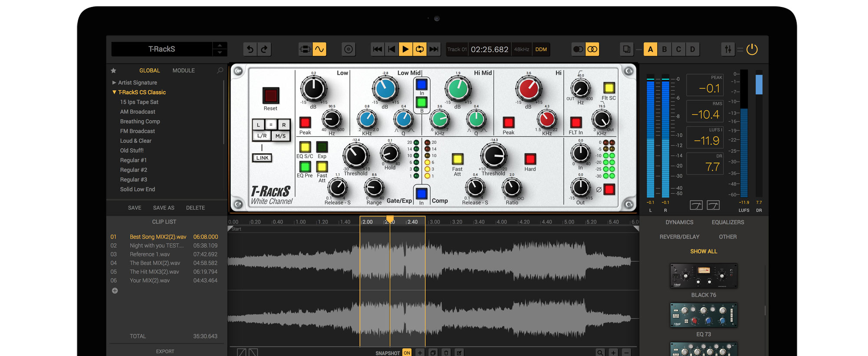868x356 pixels.
Task: Click the orange playhead marker on timeline
Action: coord(390,219)
